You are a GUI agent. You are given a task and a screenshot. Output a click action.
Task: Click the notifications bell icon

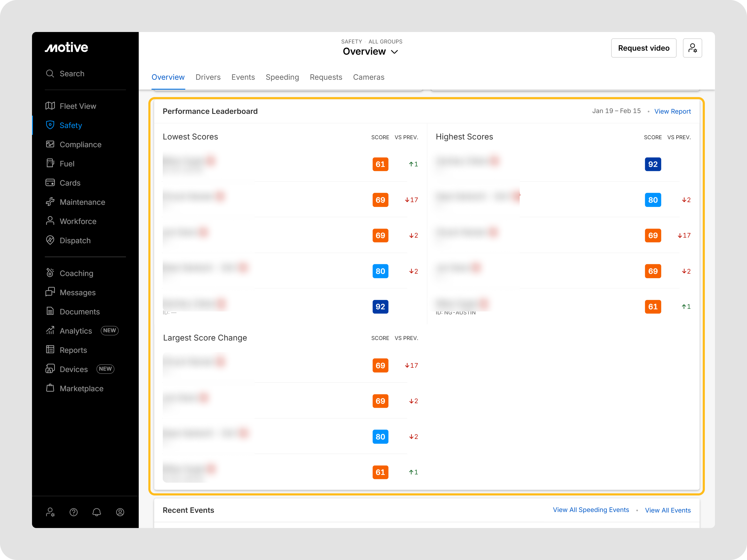click(x=97, y=512)
